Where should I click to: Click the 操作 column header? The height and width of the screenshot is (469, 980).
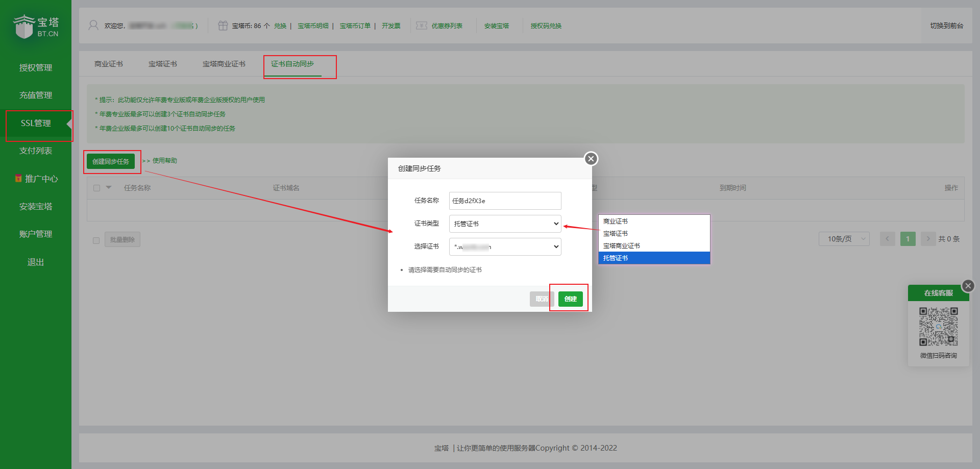[x=951, y=188]
